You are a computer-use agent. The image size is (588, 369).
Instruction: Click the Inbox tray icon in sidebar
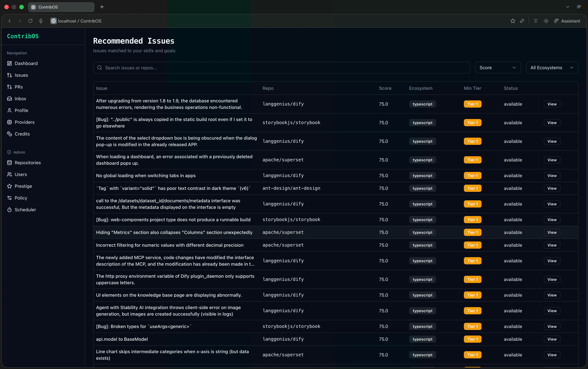[9, 99]
